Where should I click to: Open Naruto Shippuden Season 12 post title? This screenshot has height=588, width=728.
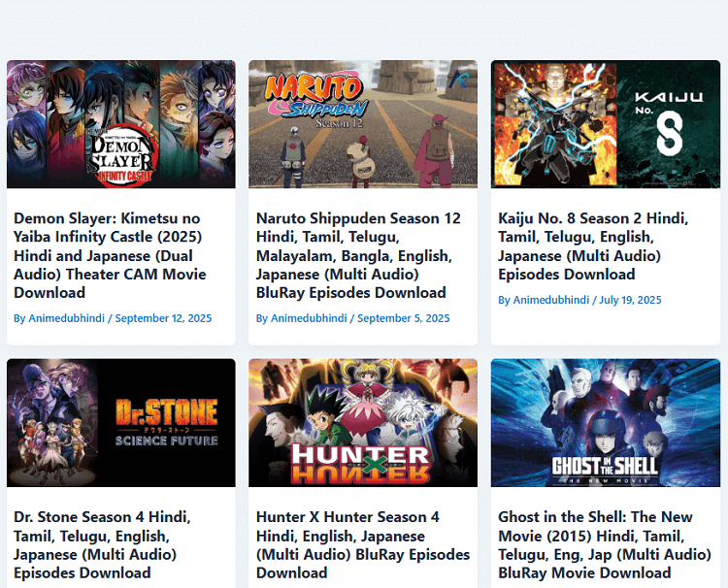pos(358,255)
